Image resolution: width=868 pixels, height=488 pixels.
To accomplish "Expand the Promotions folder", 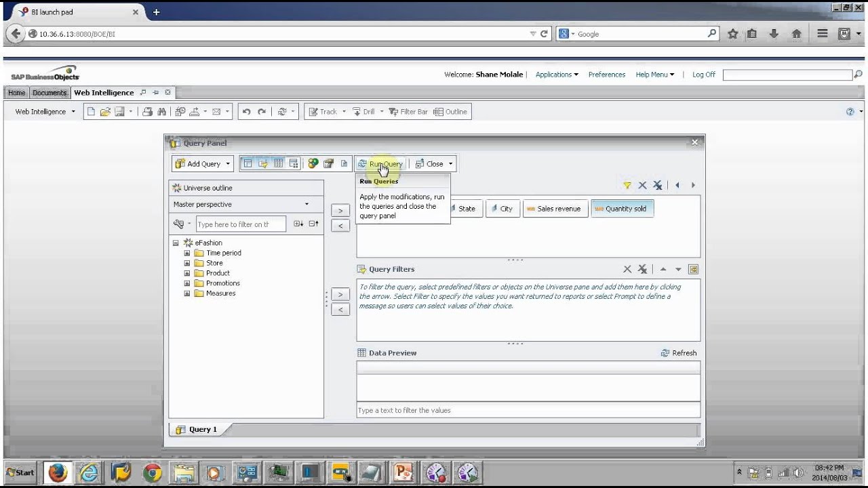I will [x=187, y=283].
